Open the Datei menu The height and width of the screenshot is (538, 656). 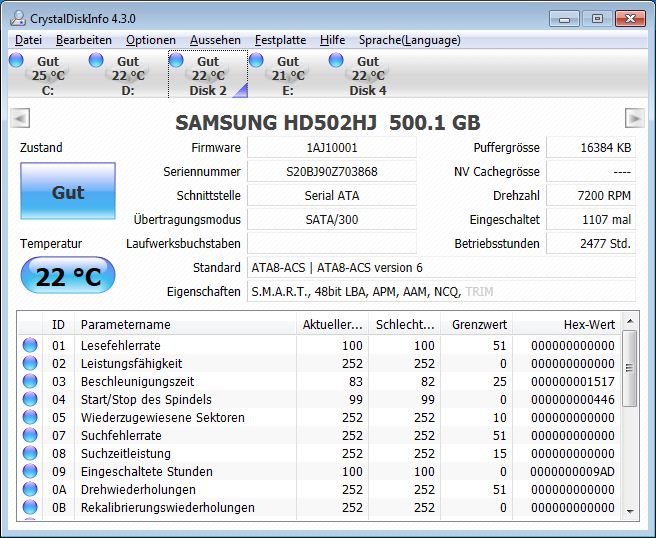coord(28,40)
